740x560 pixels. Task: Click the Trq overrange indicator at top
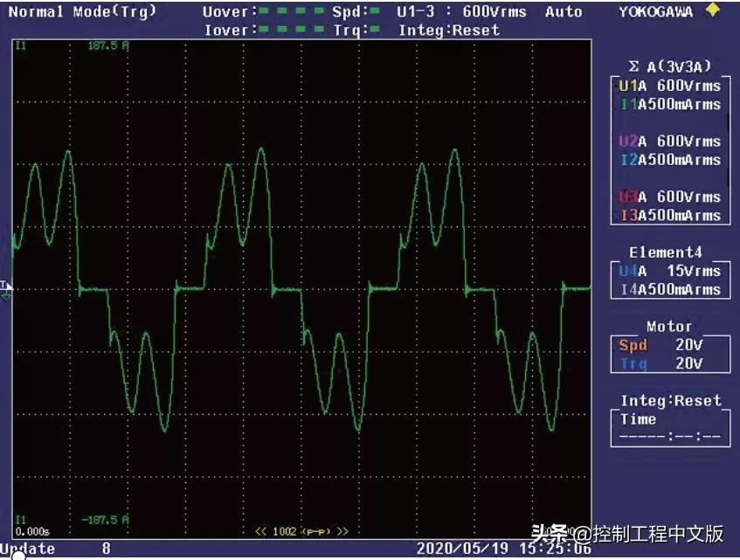point(374,30)
